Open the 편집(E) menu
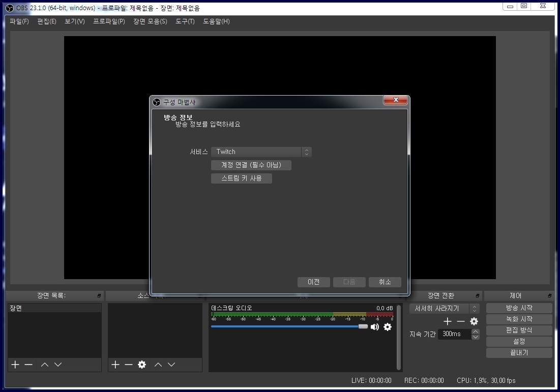Viewport: 560px width, 392px height. 47,21
